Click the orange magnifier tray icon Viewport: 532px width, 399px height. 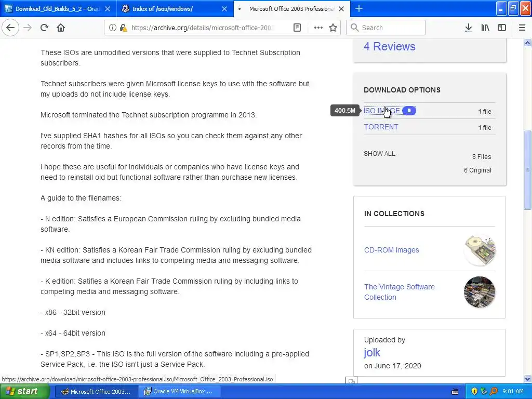pos(494,391)
